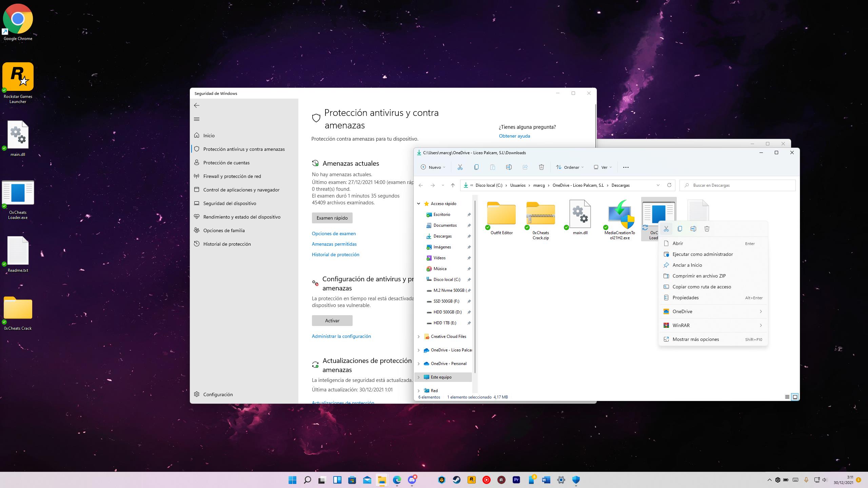
Task: Open hamburger menu in Windows Security
Action: (197, 119)
